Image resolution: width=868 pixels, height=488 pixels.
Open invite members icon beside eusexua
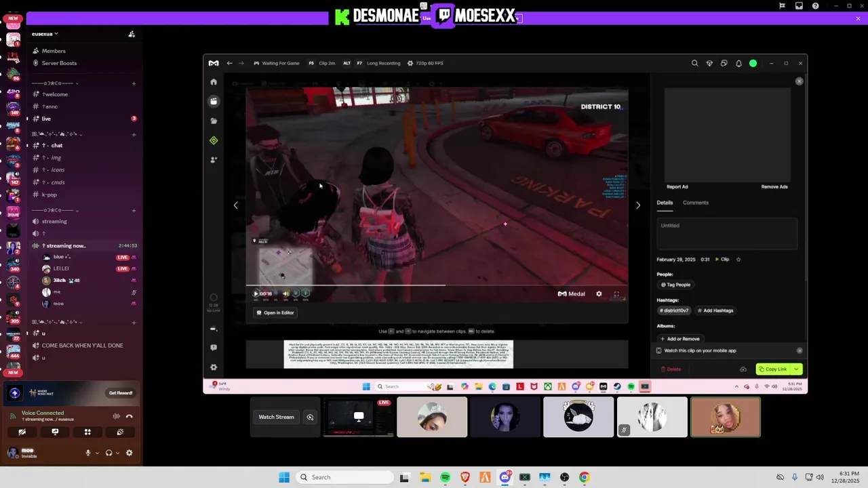[132, 34]
